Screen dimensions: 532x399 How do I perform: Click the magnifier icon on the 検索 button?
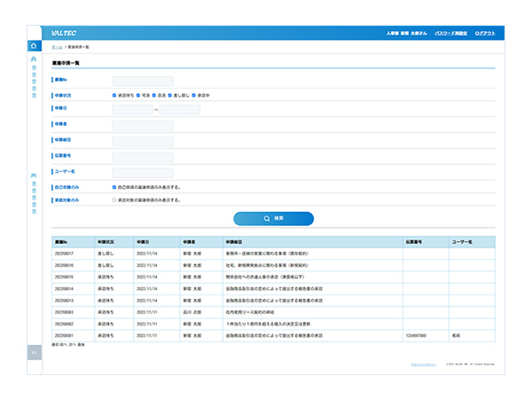(x=266, y=218)
